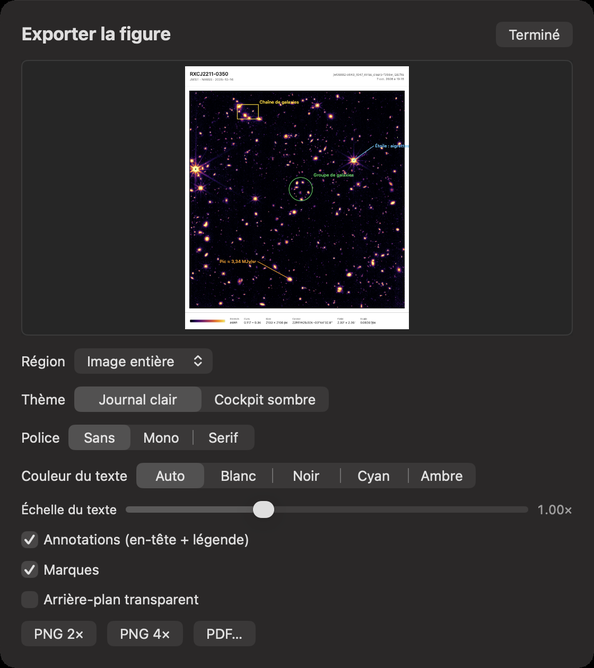Viewport: 594px width, 668px height.
Task: Uncheck the Marques checkbox
Action: point(29,570)
